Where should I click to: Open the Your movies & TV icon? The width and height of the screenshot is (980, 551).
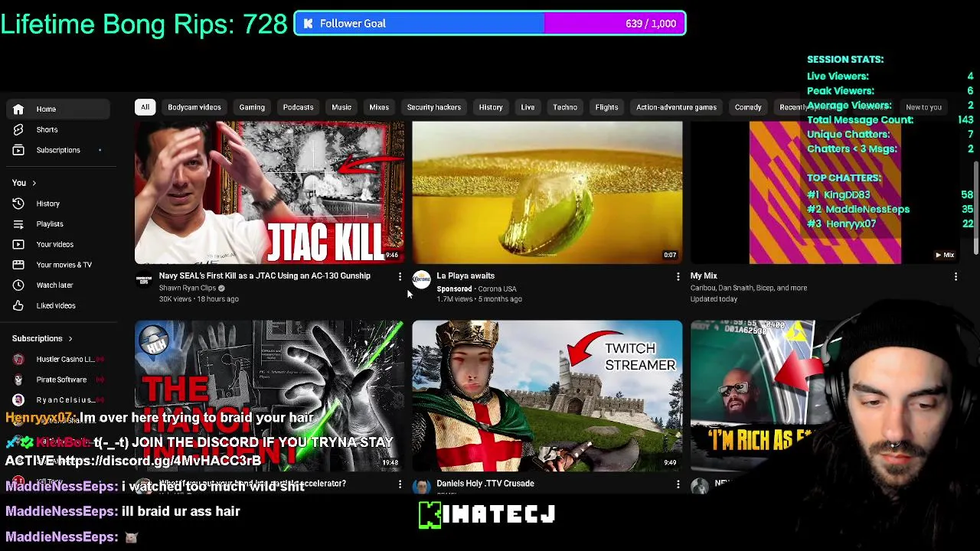(x=18, y=265)
